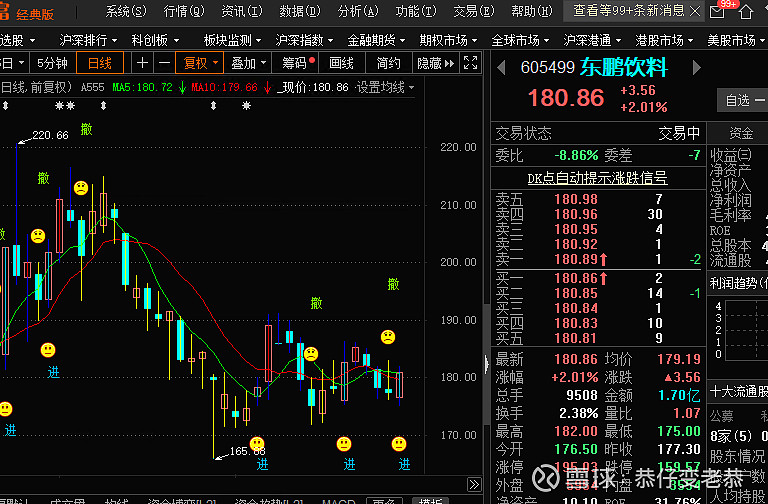The image size is (768, 504).
Task: Open the 港股市场 dropdown
Action: (x=664, y=40)
